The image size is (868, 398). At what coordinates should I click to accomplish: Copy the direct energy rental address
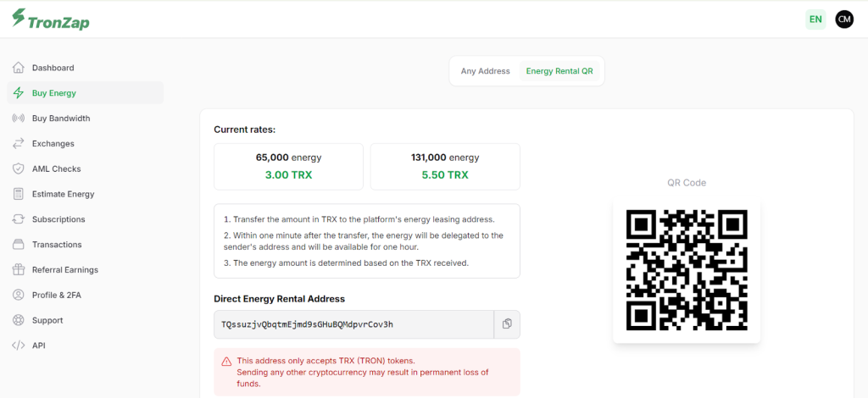(507, 324)
